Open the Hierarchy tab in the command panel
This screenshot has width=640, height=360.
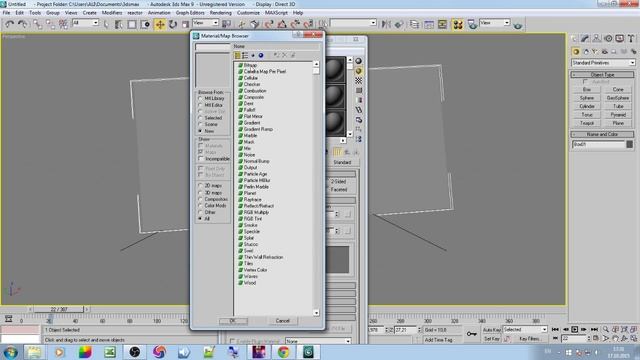pyautogui.click(x=597, y=38)
